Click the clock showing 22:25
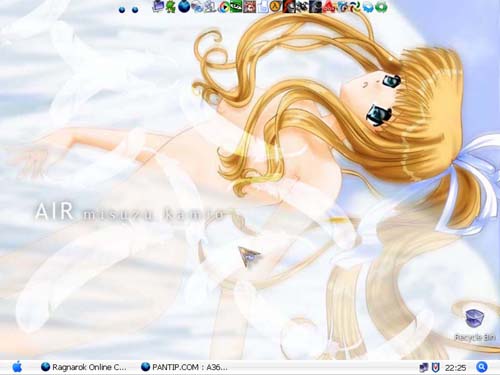Image resolution: width=500 pixels, height=375 pixels. 455,368
